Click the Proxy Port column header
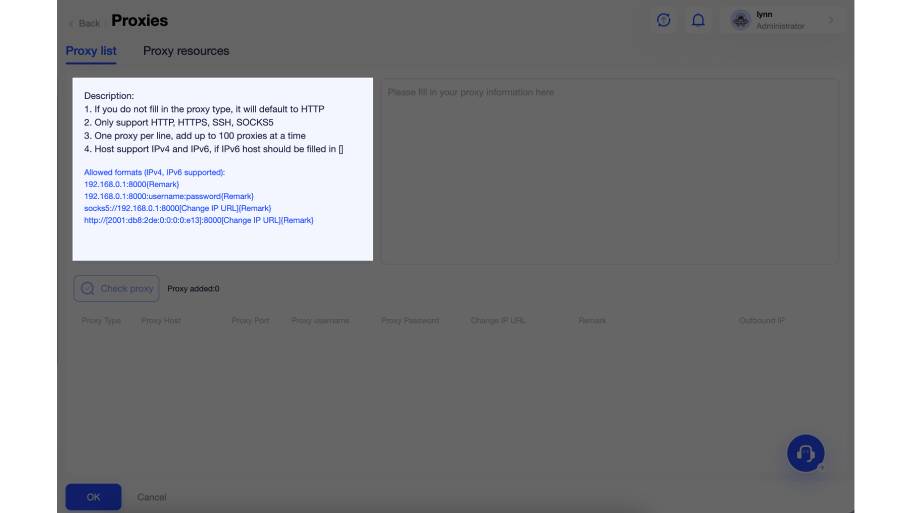The image size is (912, 513). (250, 320)
